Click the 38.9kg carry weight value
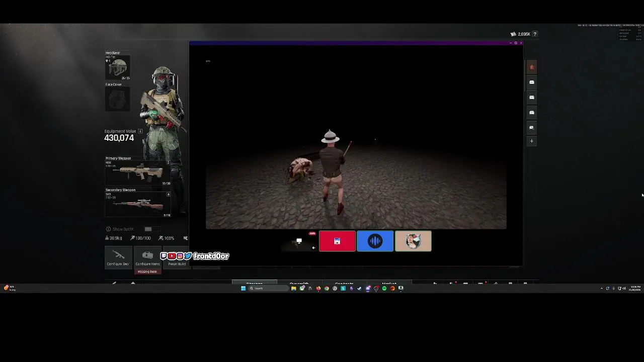 tap(116, 238)
